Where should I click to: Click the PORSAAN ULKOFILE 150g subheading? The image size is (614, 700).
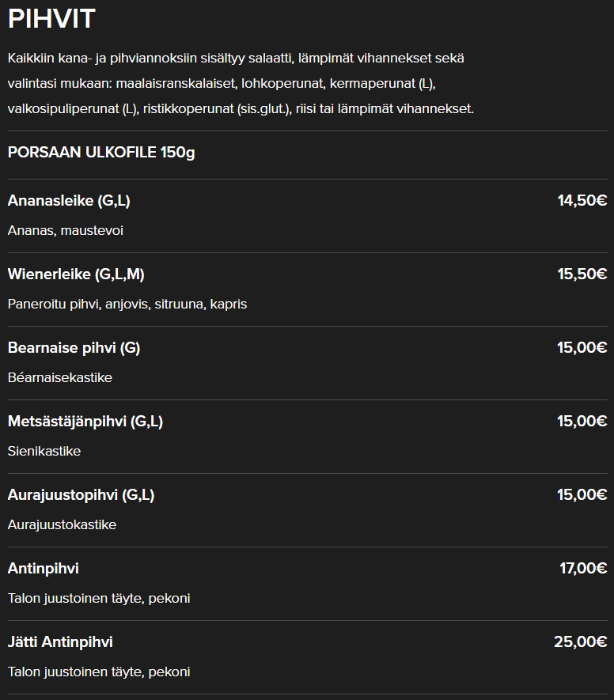point(101,152)
